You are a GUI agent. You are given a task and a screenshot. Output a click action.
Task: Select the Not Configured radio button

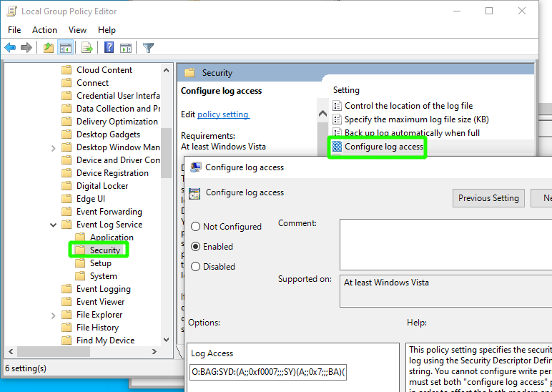coord(195,227)
